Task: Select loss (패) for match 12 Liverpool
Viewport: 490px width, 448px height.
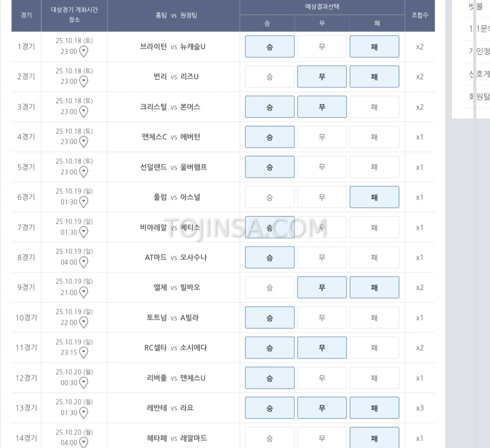Action: click(x=374, y=378)
